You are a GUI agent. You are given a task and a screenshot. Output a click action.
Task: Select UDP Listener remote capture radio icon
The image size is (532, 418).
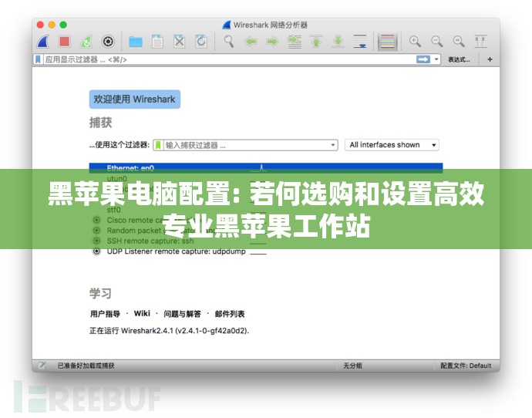point(96,251)
